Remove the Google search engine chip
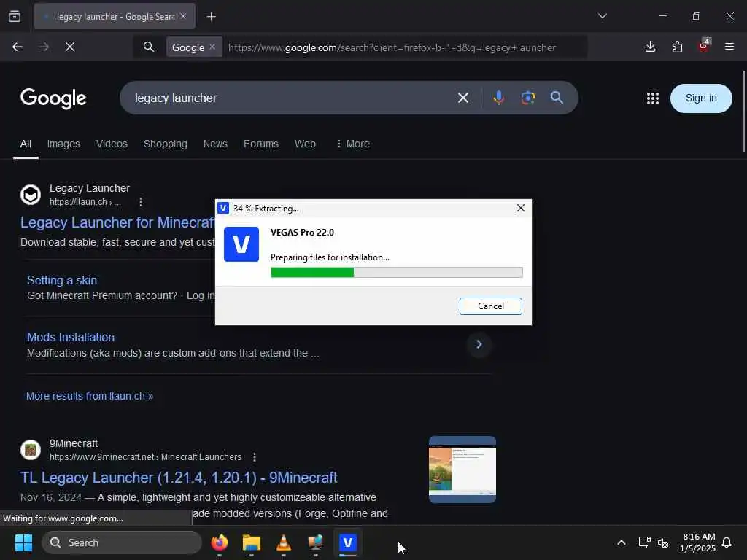The width and height of the screenshot is (747, 560). pos(212,47)
